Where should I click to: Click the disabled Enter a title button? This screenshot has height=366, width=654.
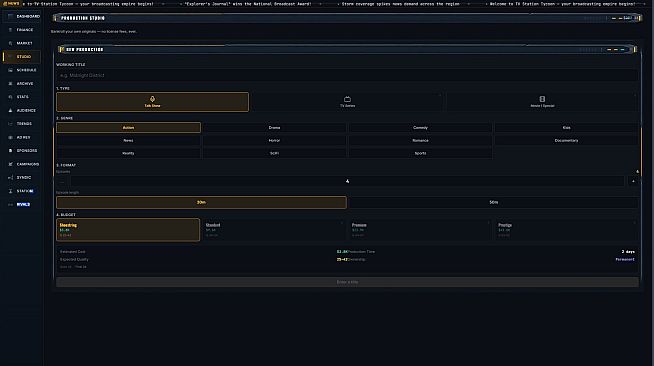(347, 282)
